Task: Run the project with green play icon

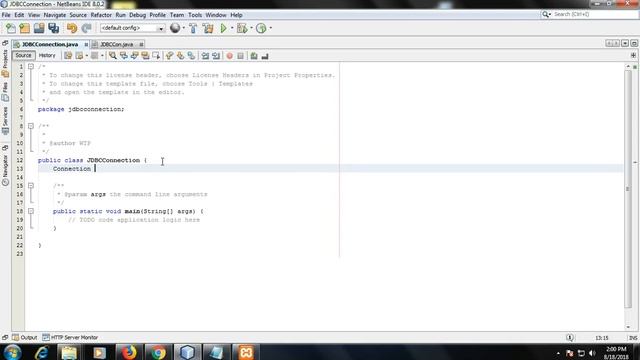Action: pyautogui.click(x=223, y=28)
